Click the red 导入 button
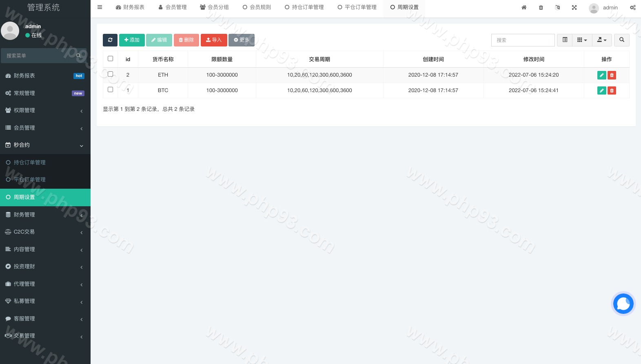Image resolution: width=641 pixels, height=364 pixels. 214,40
